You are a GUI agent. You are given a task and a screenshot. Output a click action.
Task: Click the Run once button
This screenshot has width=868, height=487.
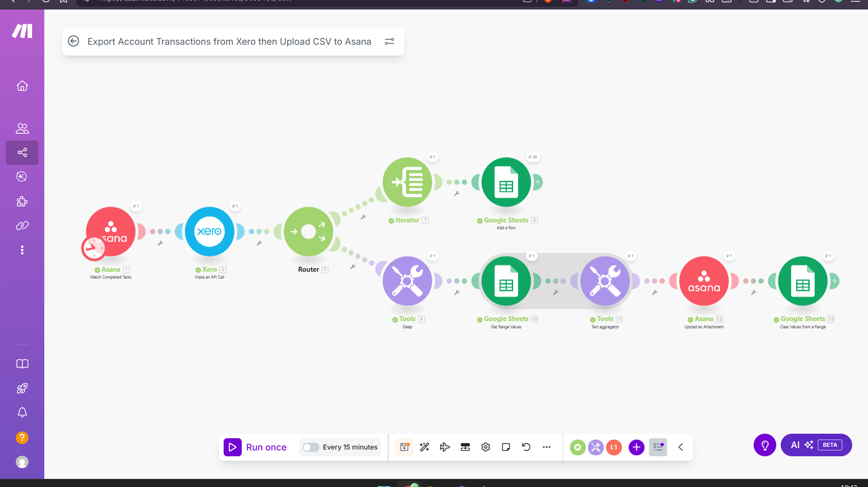(255, 447)
